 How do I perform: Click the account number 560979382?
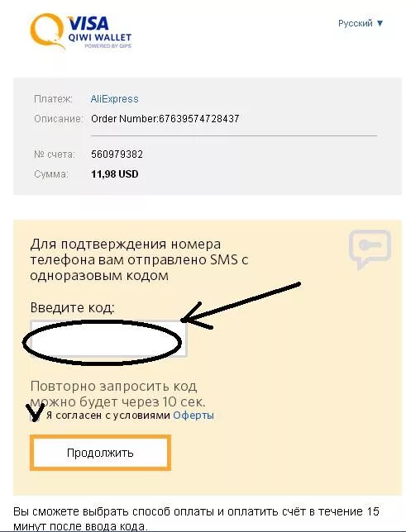pyautogui.click(x=117, y=154)
